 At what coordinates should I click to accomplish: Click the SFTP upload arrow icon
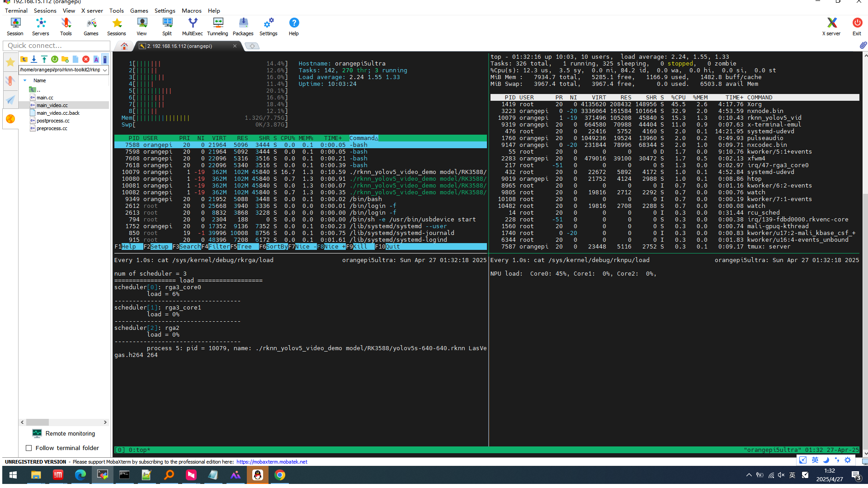click(44, 59)
